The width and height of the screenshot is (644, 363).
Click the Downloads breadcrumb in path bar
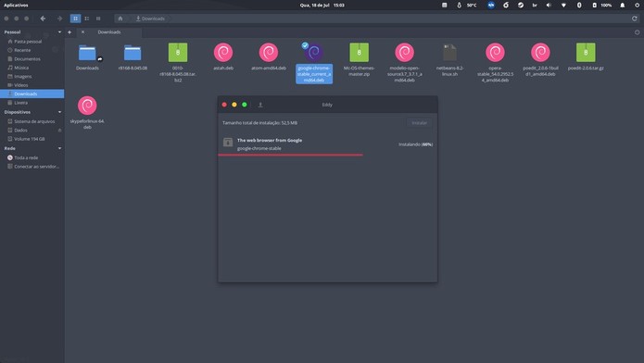click(x=150, y=19)
